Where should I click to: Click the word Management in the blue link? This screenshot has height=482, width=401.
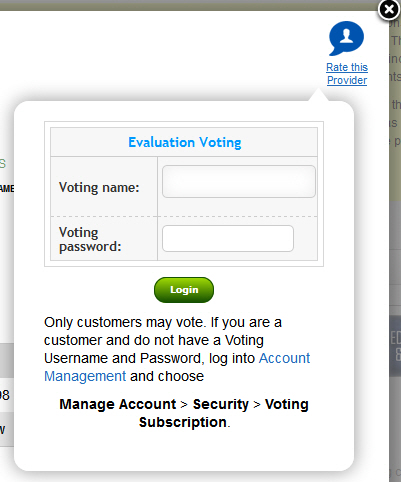[85, 376]
